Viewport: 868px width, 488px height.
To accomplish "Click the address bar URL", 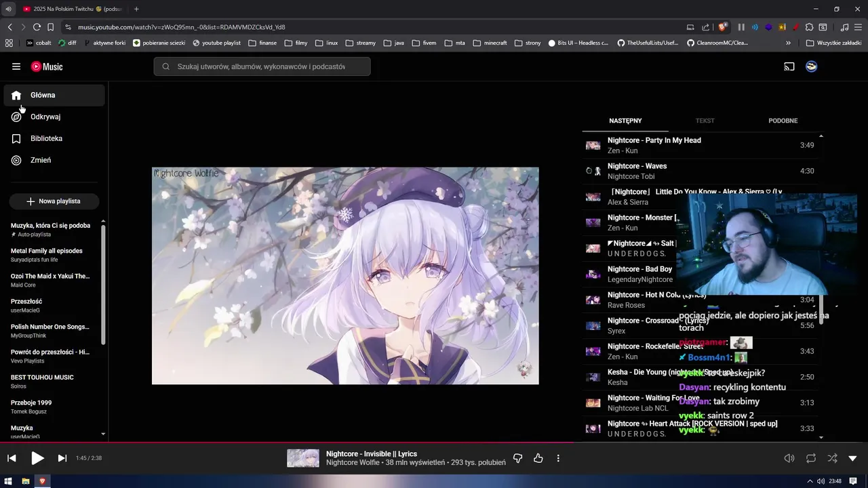I will point(181,27).
